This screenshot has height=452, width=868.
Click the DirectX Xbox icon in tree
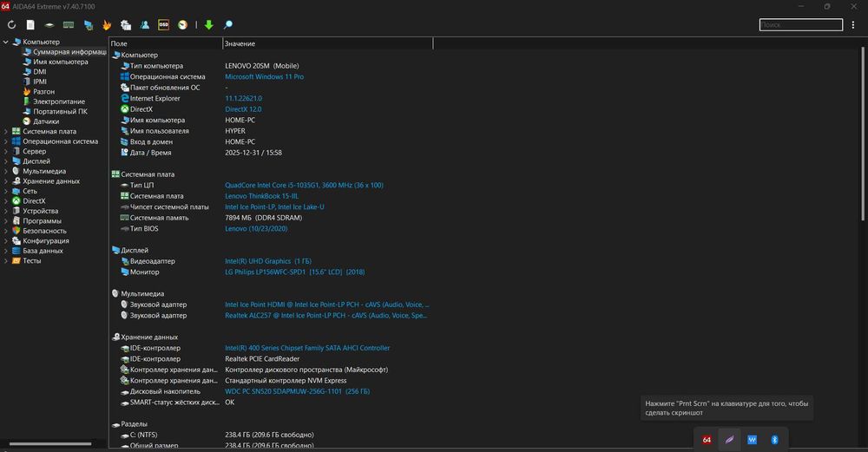click(x=16, y=201)
